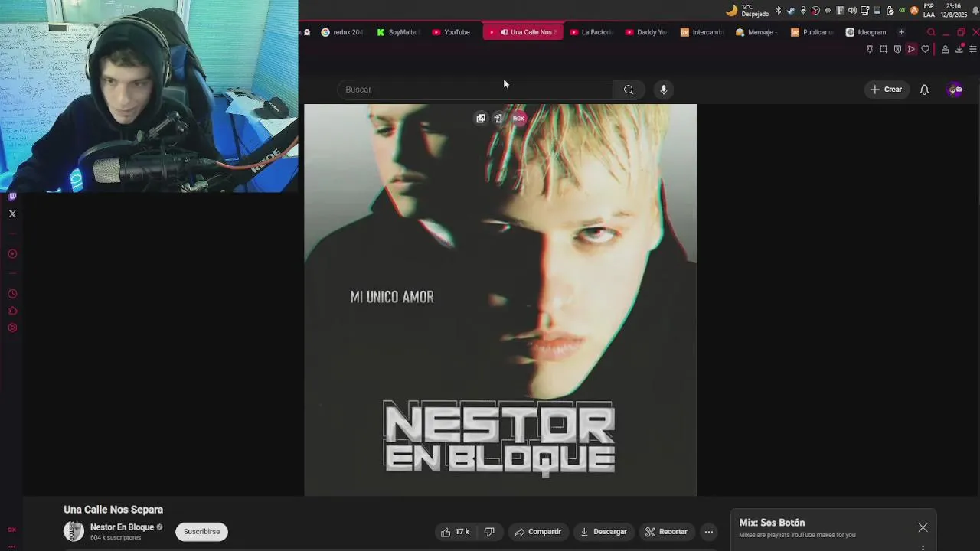Select the Una Calle Nos tab
Viewport: 980px width, 551px height.
coord(524,32)
